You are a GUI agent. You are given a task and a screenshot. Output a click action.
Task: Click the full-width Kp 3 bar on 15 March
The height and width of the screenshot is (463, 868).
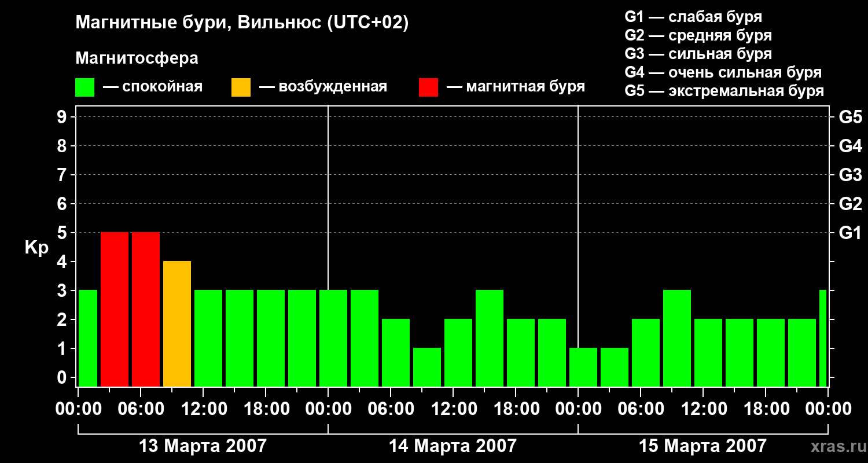[677, 338]
